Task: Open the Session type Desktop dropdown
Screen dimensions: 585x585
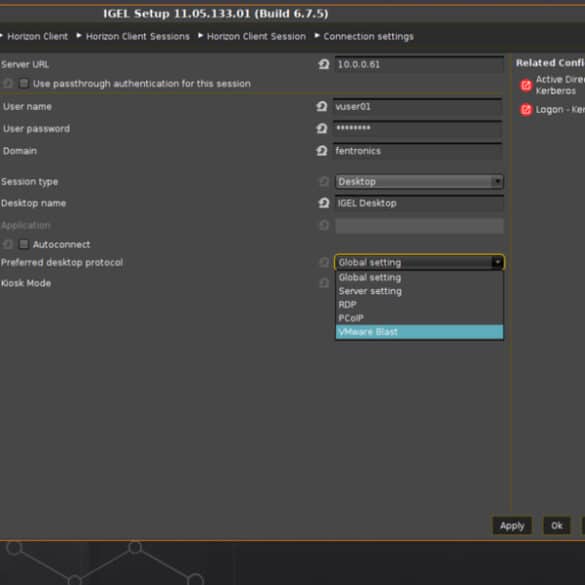Action: coord(419,182)
